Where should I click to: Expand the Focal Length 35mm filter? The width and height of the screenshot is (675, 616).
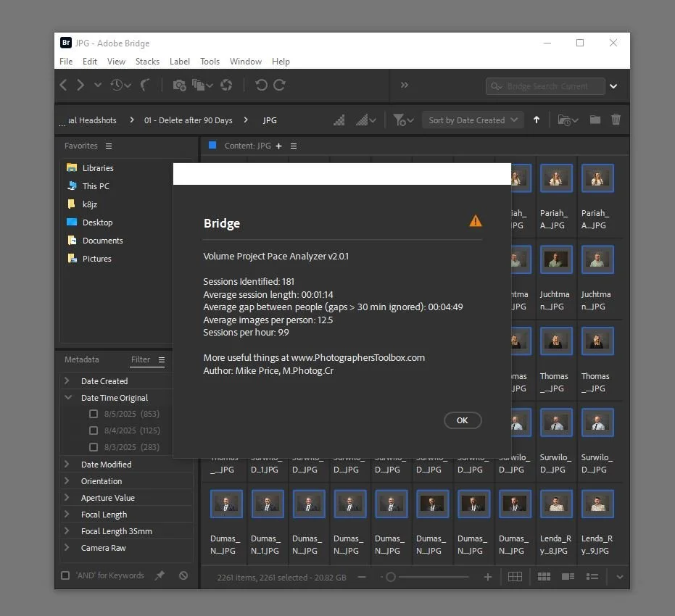point(67,530)
